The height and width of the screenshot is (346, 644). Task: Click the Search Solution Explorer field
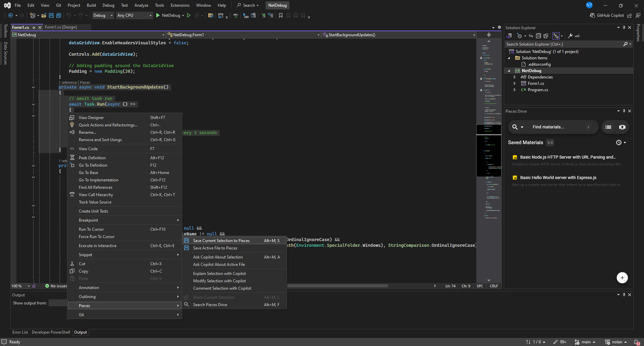(x=564, y=44)
